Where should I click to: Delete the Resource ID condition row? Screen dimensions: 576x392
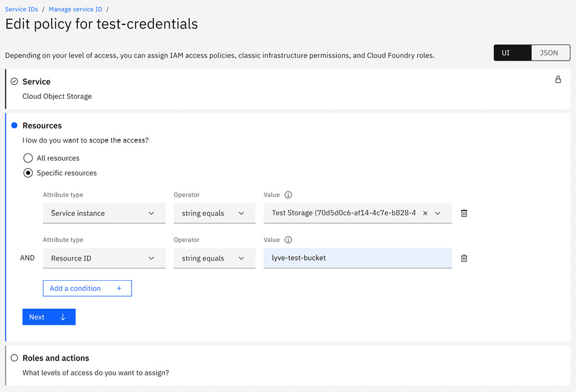click(464, 258)
